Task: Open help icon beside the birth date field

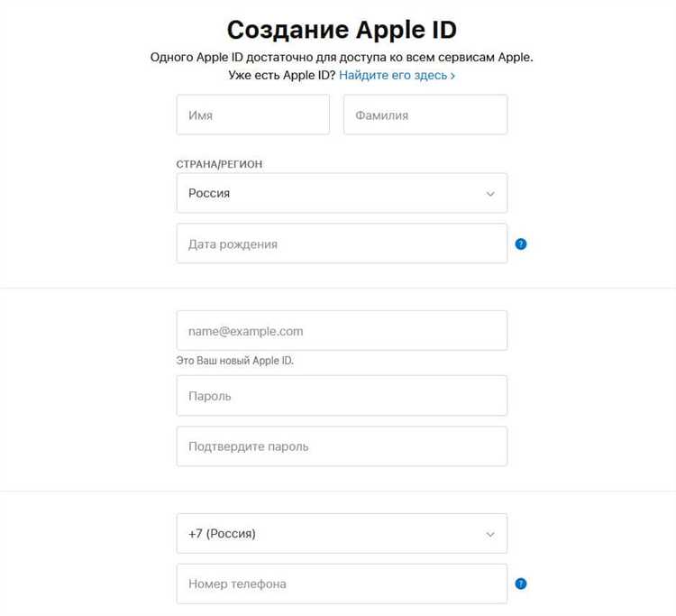Action: click(x=521, y=244)
